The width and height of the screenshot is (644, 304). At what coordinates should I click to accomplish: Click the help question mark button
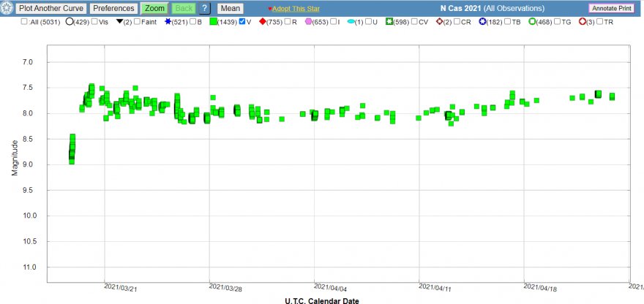(x=204, y=8)
